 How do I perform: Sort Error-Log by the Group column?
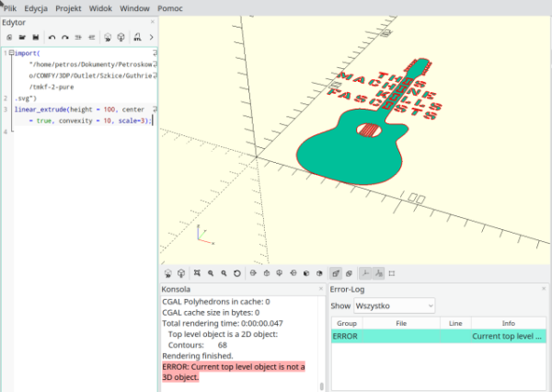click(347, 323)
